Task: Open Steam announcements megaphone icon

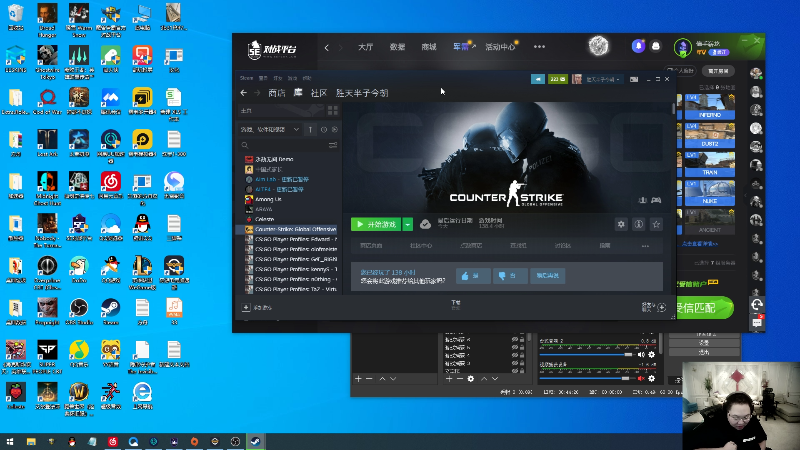Action: (538, 79)
